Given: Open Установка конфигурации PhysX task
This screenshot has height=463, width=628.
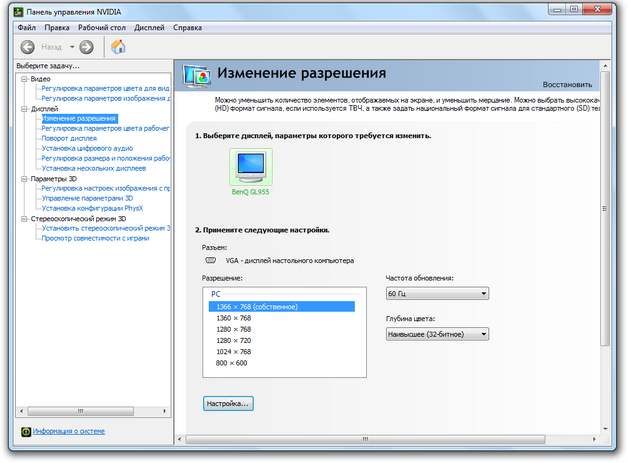Looking at the screenshot, I should pyautogui.click(x=92, y=208).
